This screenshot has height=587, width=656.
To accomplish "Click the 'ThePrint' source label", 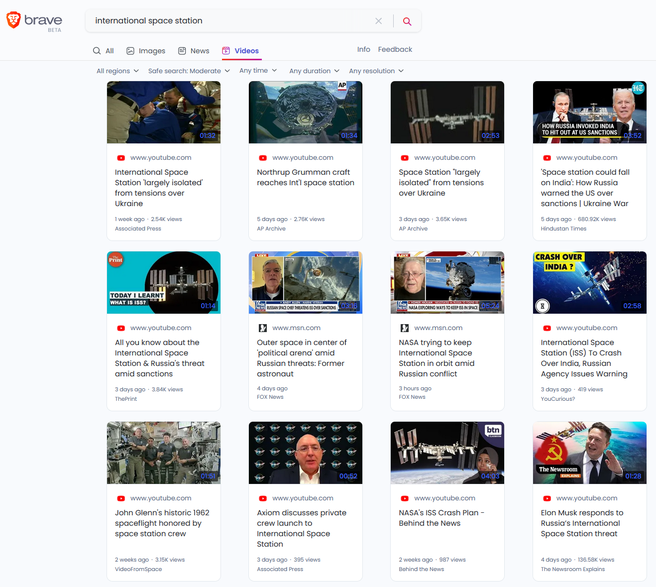I will pos(126,399).
